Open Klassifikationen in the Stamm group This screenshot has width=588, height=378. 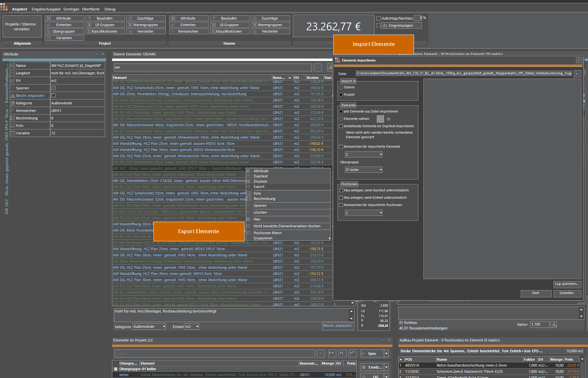(230, 31)
